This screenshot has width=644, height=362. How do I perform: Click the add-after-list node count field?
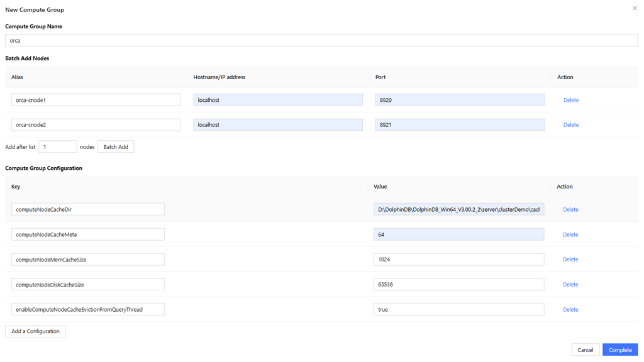click(58, 146)
